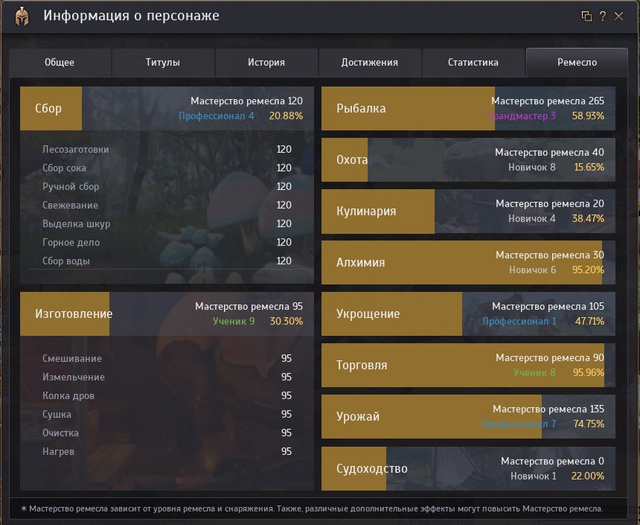Switch to the Общее tab
The height and width of the screenshot is (525, 640).
[60, 62]
